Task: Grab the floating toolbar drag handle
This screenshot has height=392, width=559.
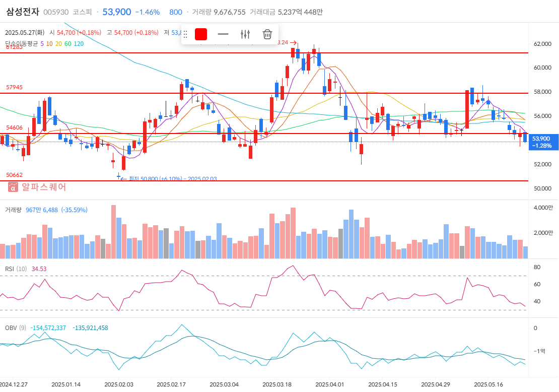Action: [185, 34]
